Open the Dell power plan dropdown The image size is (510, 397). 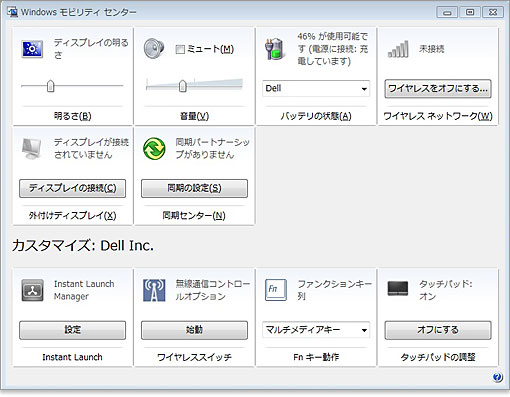(316, 88)
